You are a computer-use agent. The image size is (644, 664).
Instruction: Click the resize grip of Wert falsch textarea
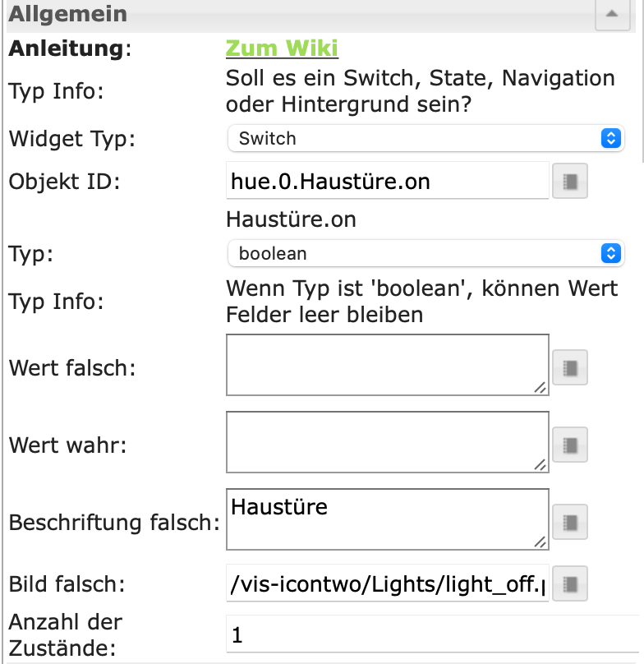point(540,388)
